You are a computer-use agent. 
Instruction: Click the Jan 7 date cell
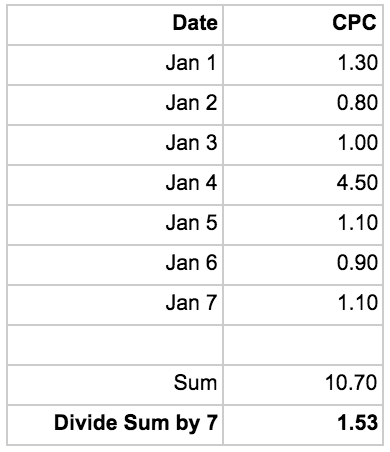coord(115,305)
